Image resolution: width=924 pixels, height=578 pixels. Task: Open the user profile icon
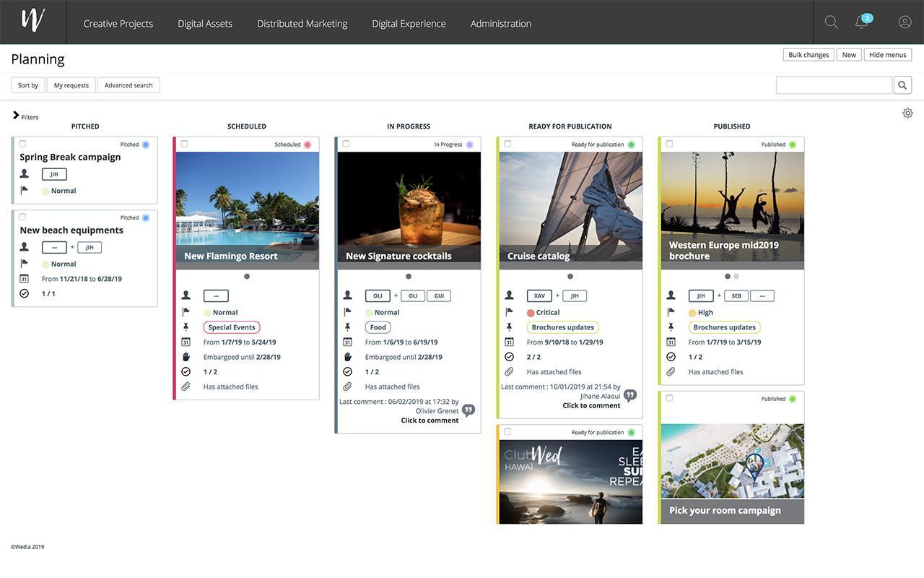(x=905, y=22)
